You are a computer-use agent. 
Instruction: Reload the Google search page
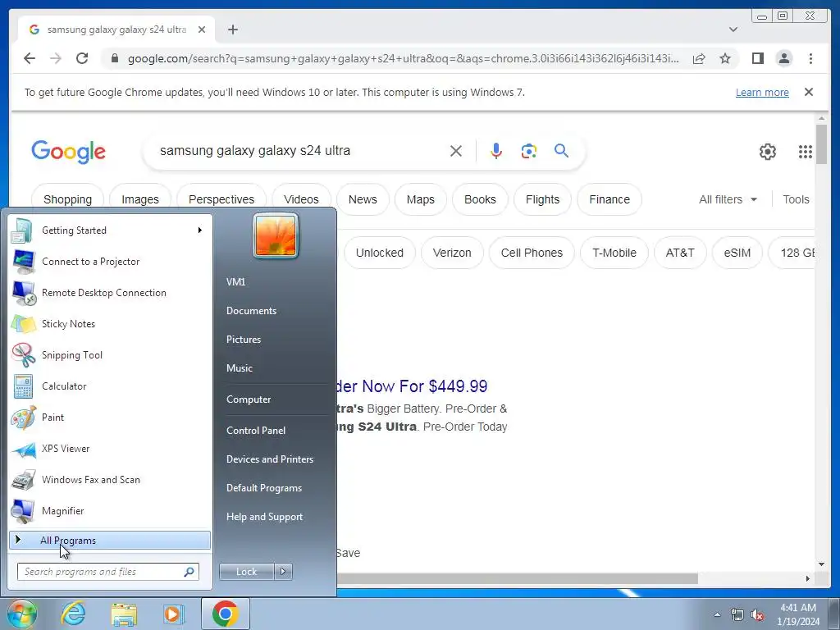[82, 58]
